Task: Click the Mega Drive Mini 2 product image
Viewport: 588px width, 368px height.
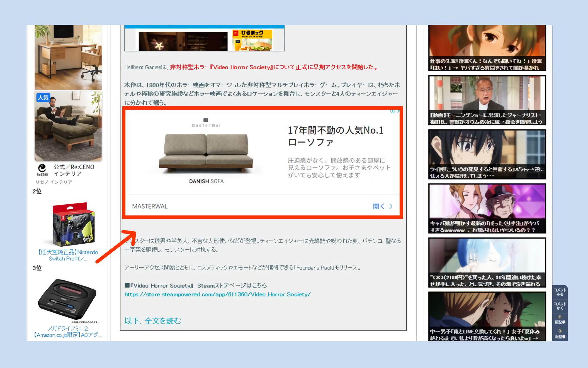Action: click(67, 299)
